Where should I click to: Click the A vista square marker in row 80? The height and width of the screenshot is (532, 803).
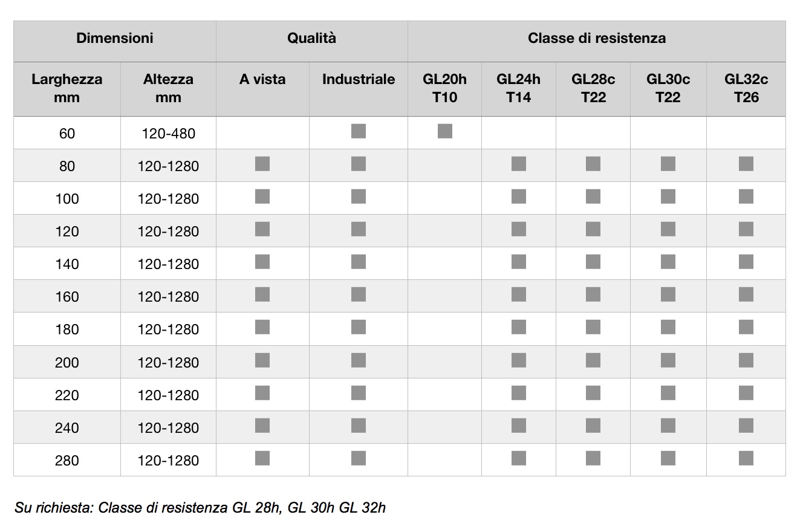262,163
